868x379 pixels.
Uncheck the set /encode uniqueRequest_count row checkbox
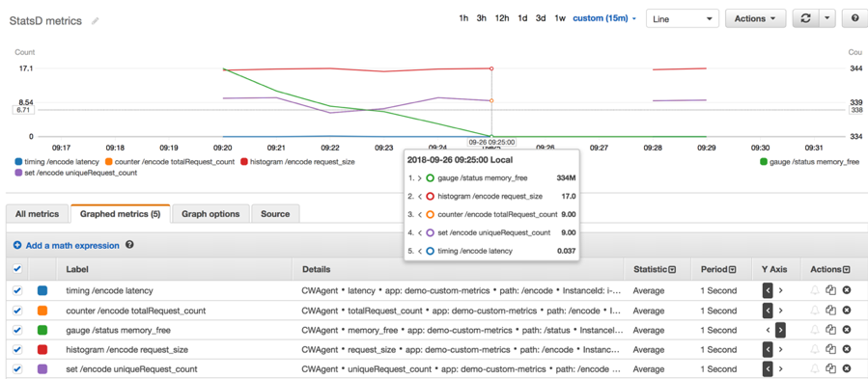point(17,369)
